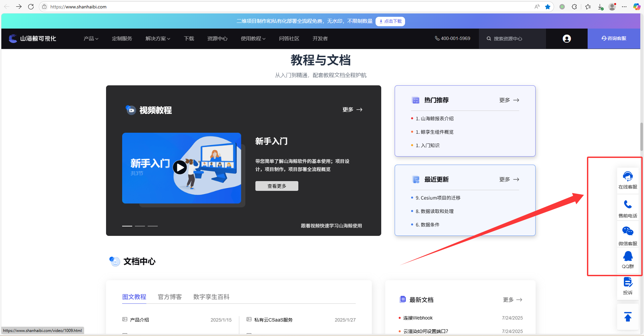
Task: Expand the 解决方案 dropdown menu
Action: [x=158, y=39]
